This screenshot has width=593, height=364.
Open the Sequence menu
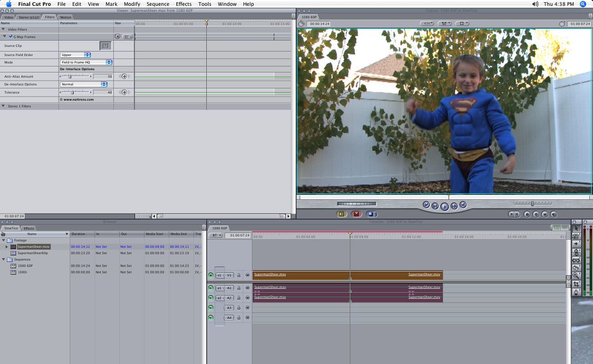coord(158,4)
